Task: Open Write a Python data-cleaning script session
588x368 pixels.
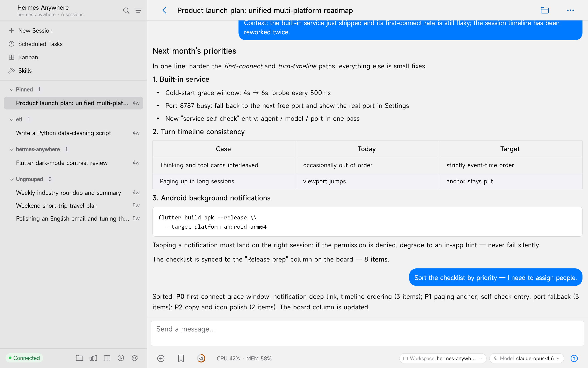Action: (73, 133)
